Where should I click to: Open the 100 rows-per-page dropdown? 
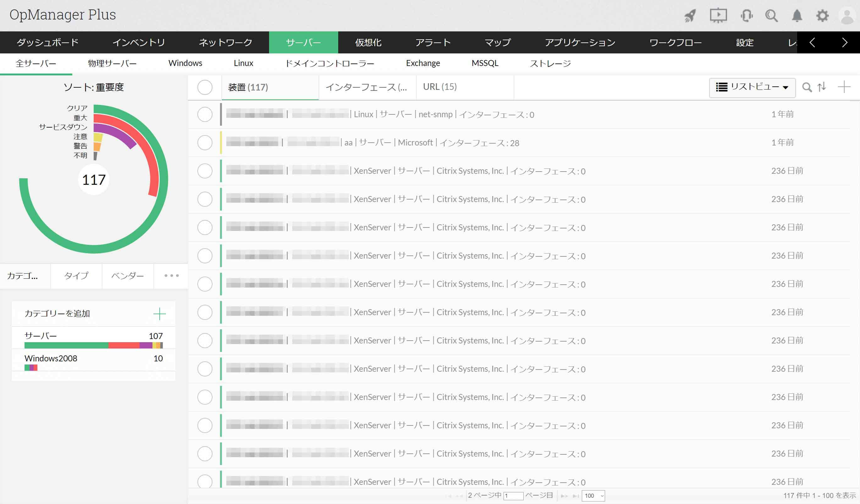pos(593,496)
